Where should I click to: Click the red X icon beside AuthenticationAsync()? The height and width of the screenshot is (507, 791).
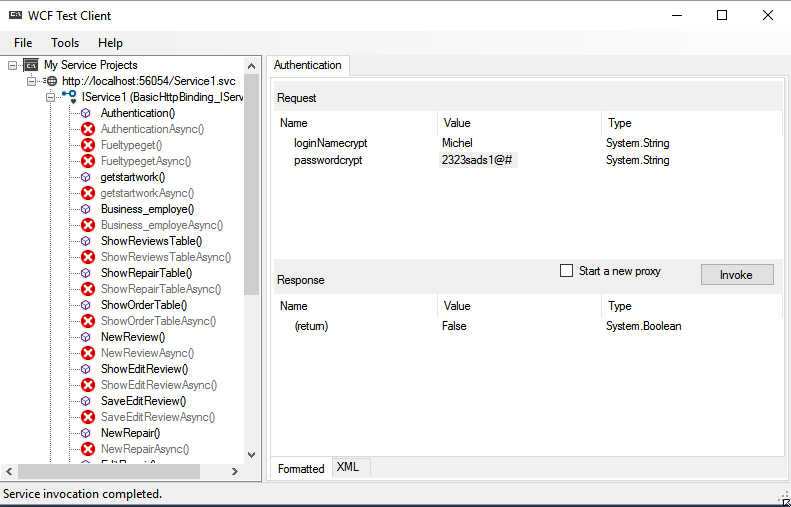tap(88, 129)
